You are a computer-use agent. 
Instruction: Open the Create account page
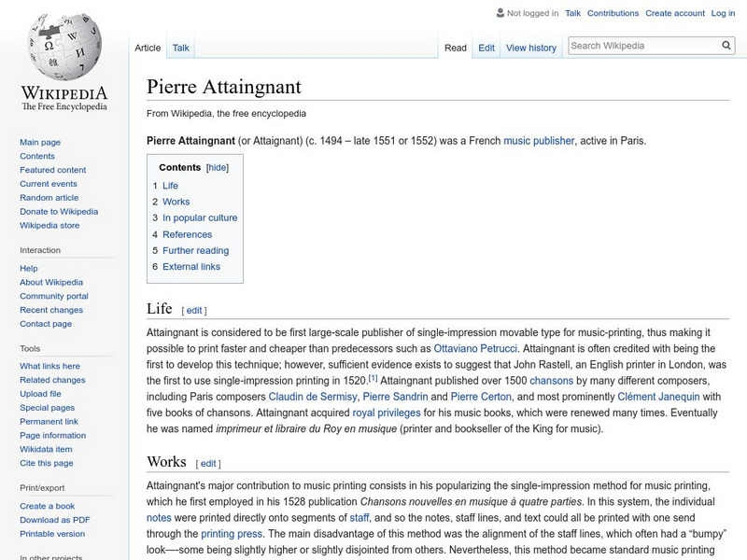676,13
